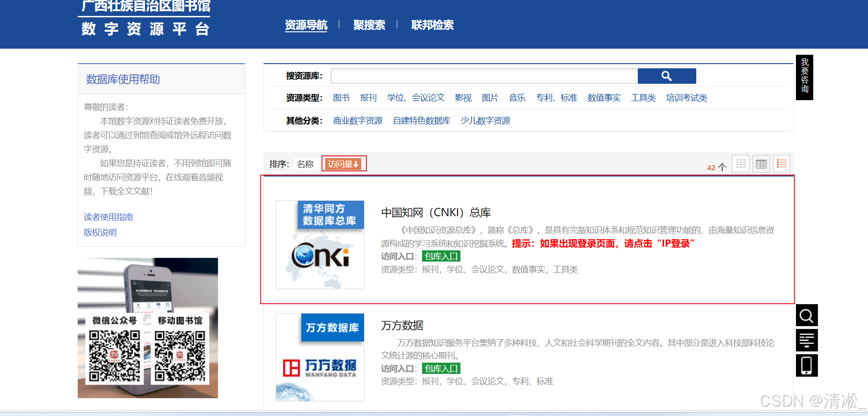Switch to compact list view icon
Viewport: 868px width, 416px height.
pyautogui.click(x=741, y=164)
